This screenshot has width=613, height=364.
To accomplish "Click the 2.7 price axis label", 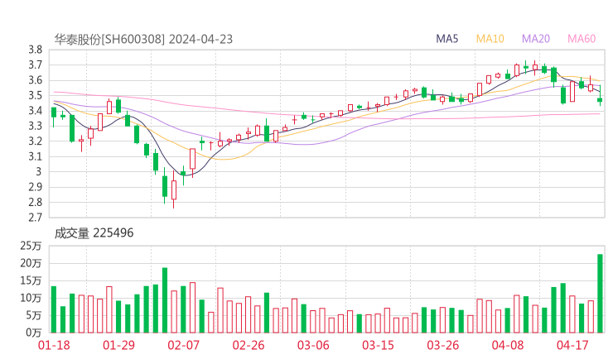I will pos(35,218).
